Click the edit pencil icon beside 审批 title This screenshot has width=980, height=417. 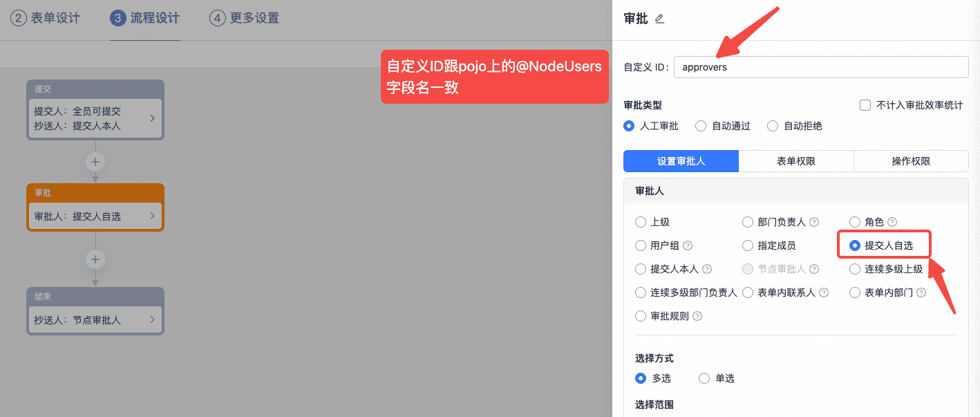[x=659, y=19]
